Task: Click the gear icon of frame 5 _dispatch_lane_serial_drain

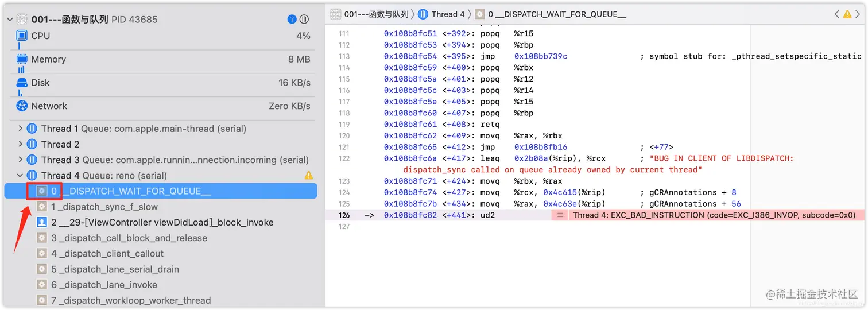Action: coord(42,269)
